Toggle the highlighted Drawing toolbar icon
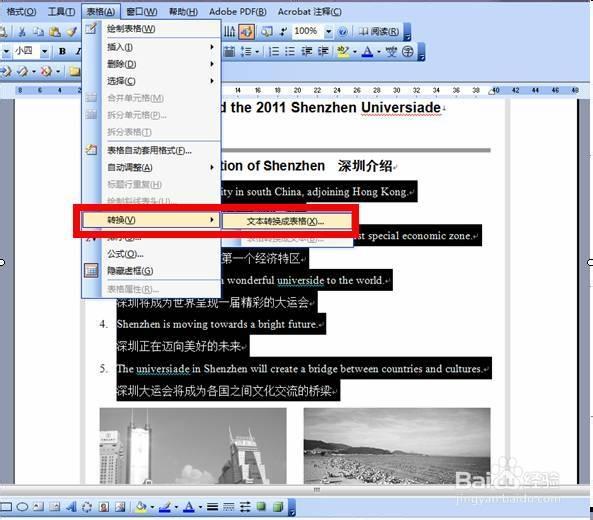The image size is (593, 520). pos(246,32)
